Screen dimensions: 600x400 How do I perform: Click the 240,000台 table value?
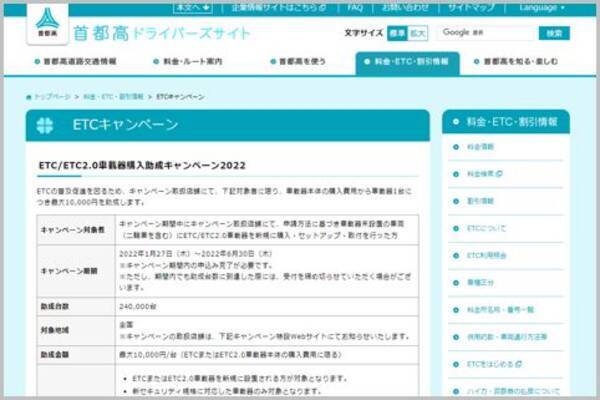(137, 307)
